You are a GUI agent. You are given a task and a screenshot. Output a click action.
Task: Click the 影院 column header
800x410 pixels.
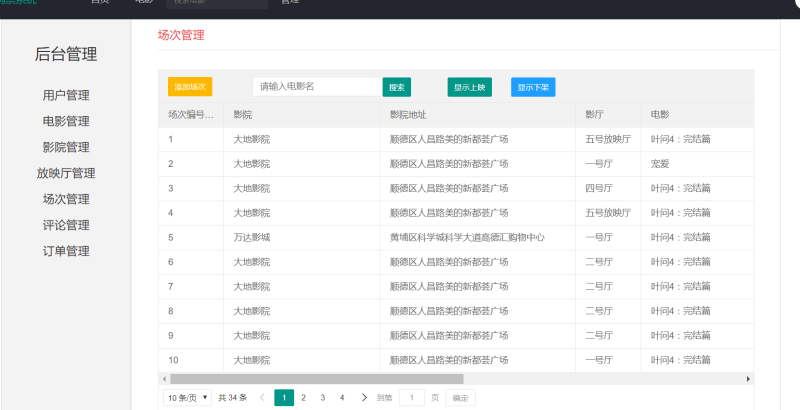click(302, 115)
